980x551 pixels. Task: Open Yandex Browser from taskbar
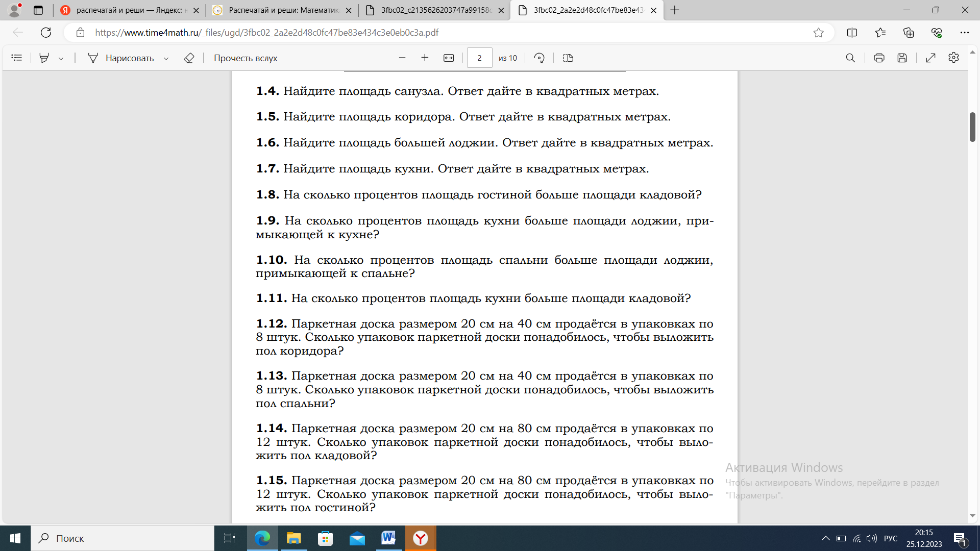pos(421,538)
